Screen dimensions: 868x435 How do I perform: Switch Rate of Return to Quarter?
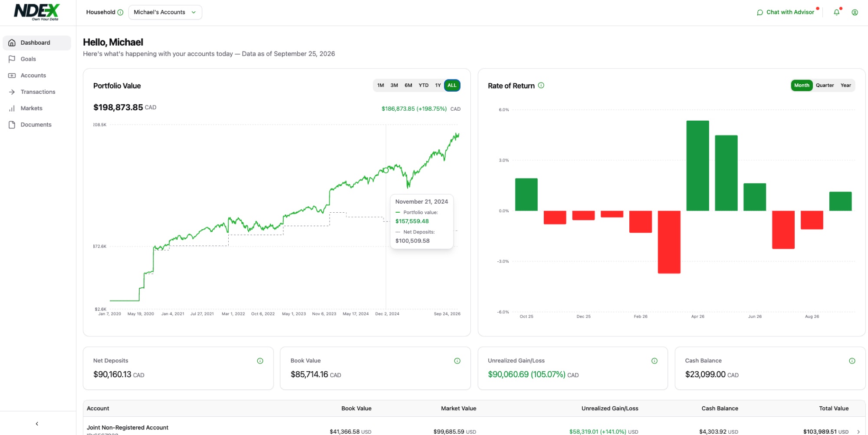[825, 86]
